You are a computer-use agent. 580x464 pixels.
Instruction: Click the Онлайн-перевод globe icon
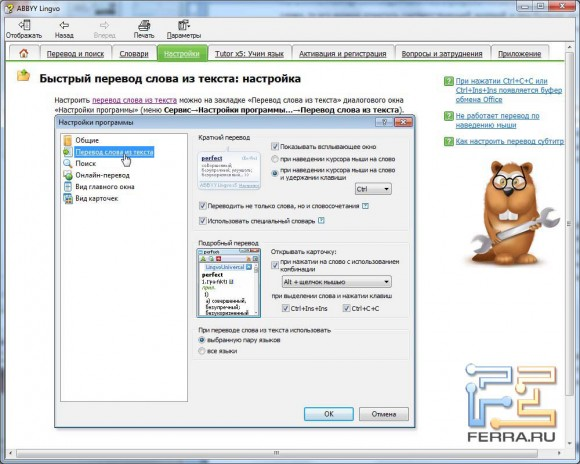pos(67,175)
